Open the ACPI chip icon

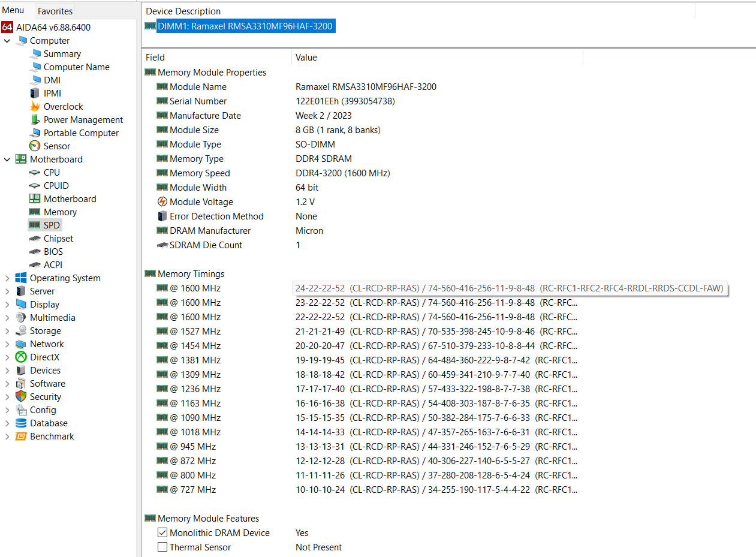pyautogui.click(x=35, y=264)
